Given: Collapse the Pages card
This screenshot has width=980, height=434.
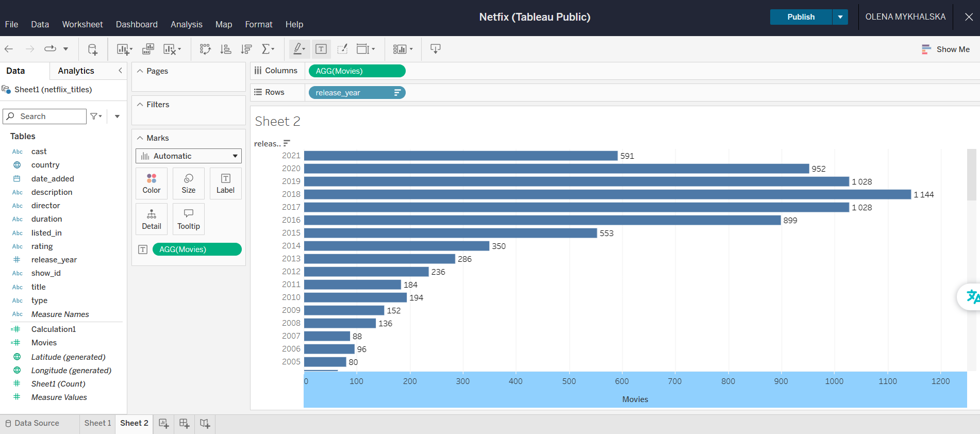Looking at the screenshot, I should (x=140, y=71).
